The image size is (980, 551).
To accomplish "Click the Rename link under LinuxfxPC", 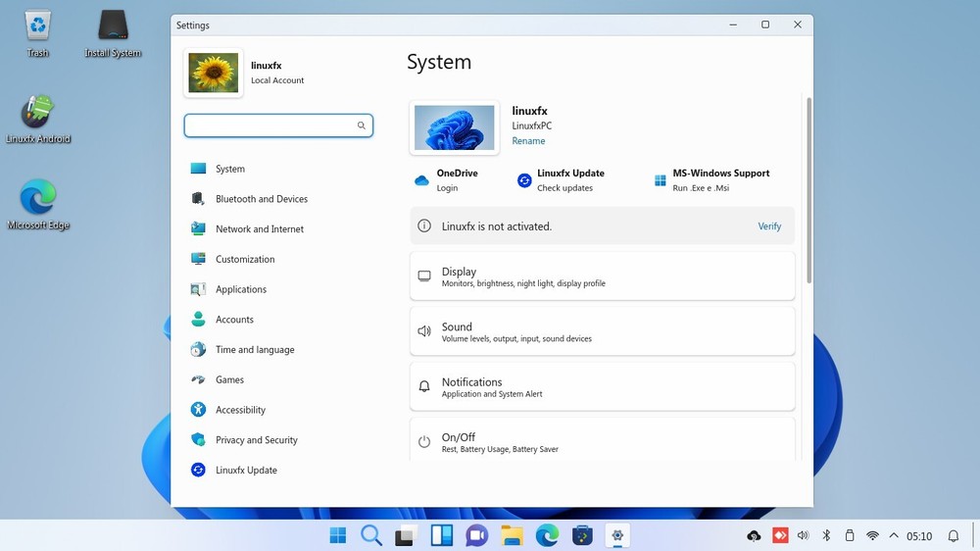I will tap(528, 141).
